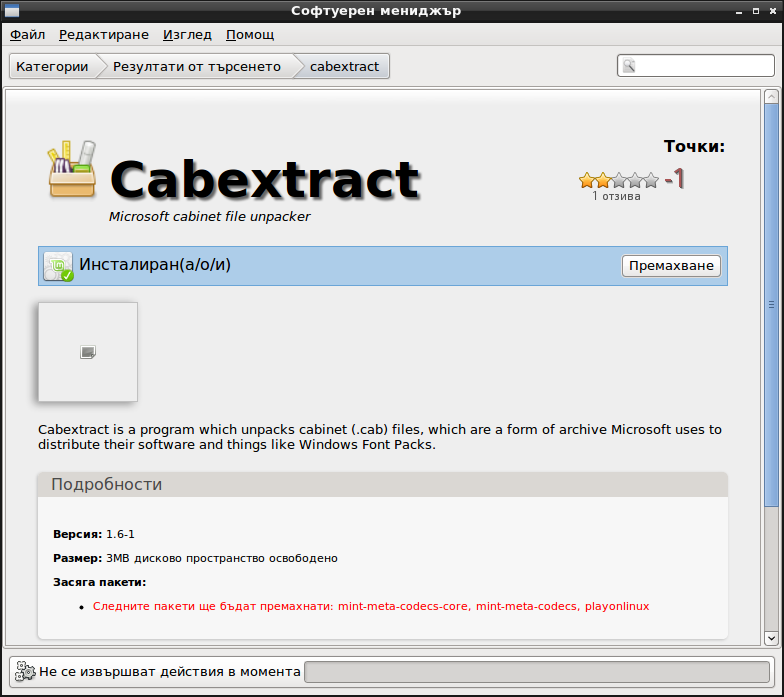
Task: Click the Cabextract package box icon
Action: (72, 169)
